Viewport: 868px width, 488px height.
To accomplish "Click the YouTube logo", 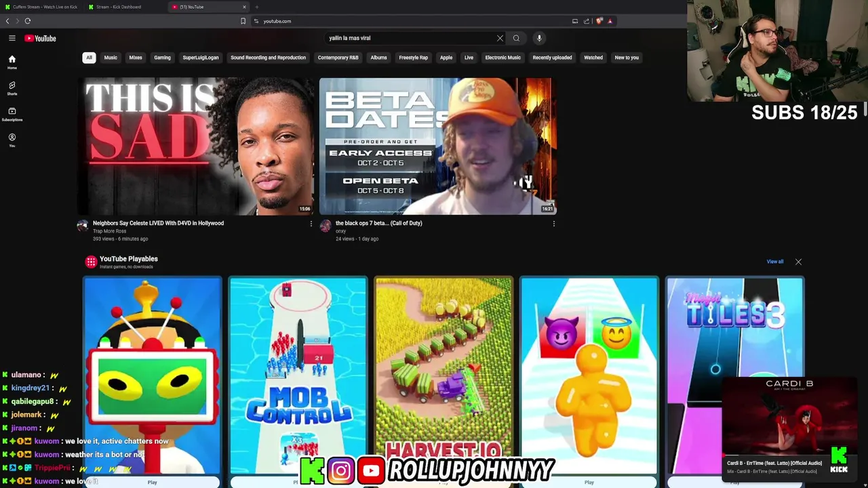I will click(x=41, y=38).
